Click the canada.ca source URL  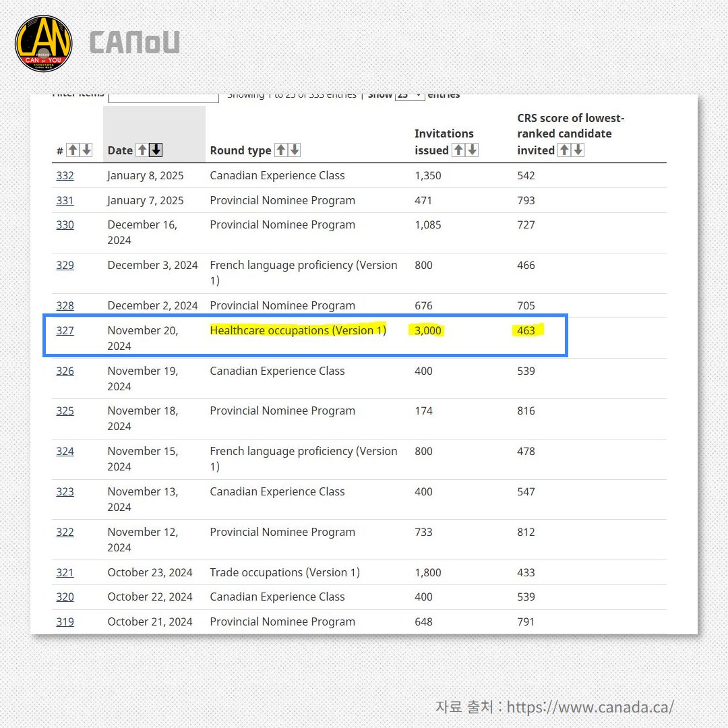(x=590, y=707)
